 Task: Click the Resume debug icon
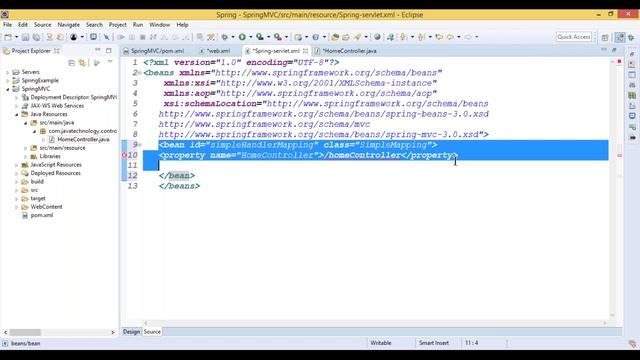(x=121, y=37)
